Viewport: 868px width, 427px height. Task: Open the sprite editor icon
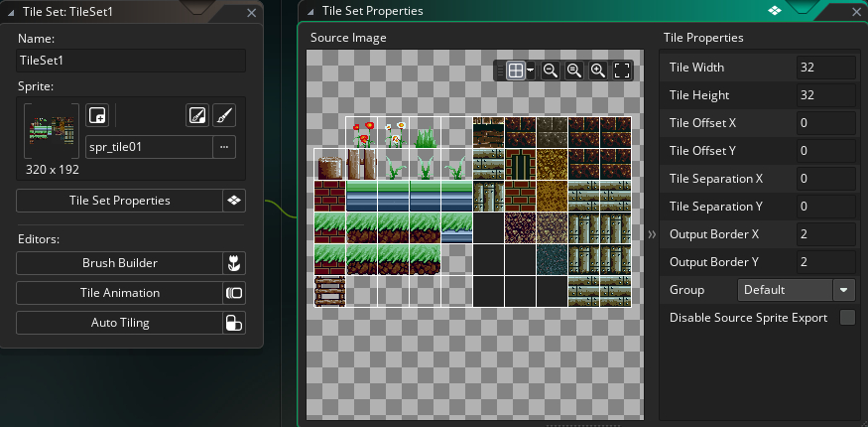point(197,115)
